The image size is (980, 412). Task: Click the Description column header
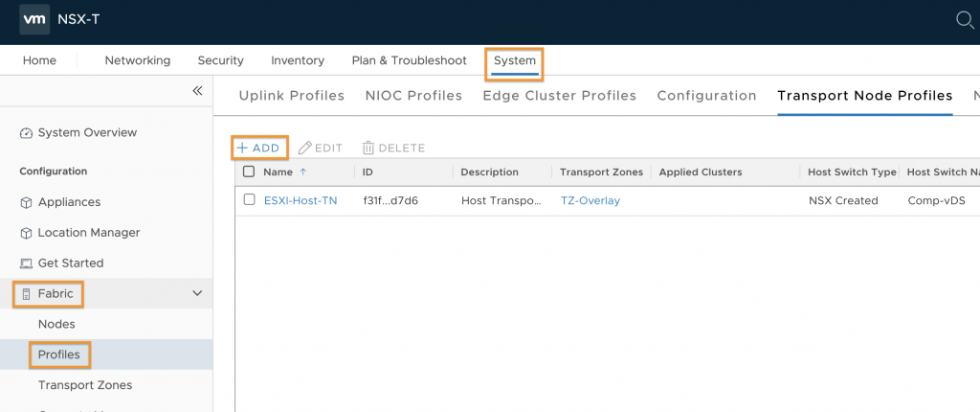click(x=489, y=172)
